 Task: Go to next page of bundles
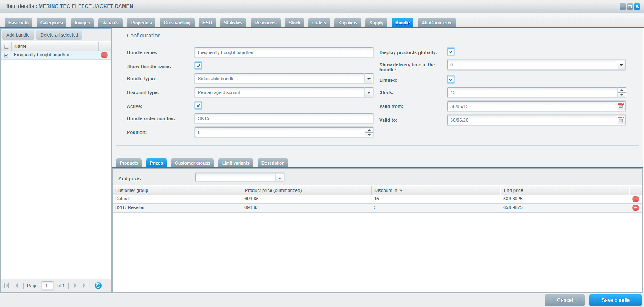pyautogui.click(x=75, y=286)
